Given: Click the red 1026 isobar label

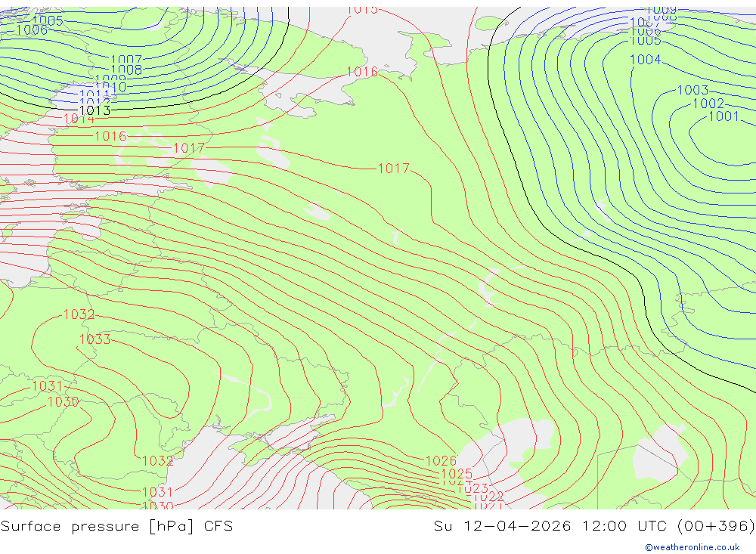Looking at the screenshot, I should [442, 460].
